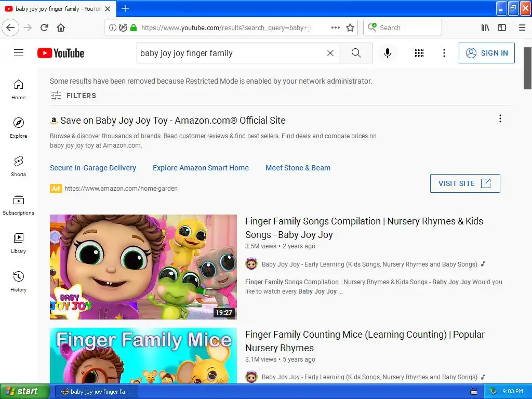Open YouTube settings three-dot menu

pos(444,53)
